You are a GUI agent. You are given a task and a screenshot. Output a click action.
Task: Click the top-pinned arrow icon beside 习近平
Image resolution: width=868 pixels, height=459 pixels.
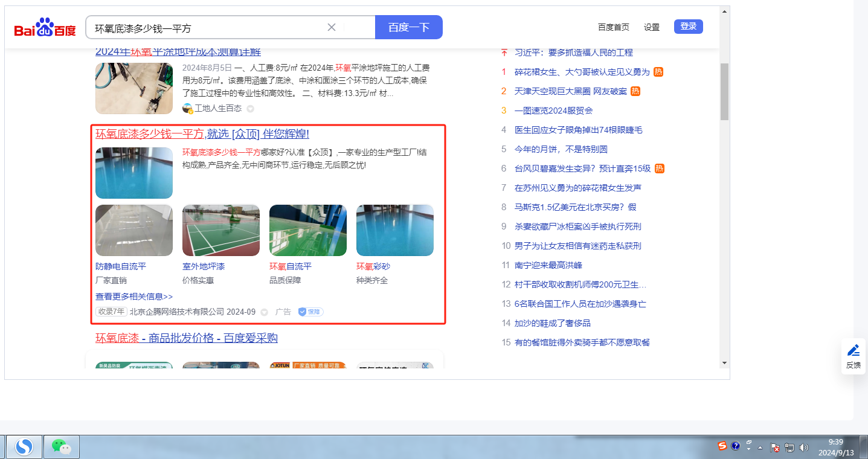pyautogui.click(x=504, y=53)
